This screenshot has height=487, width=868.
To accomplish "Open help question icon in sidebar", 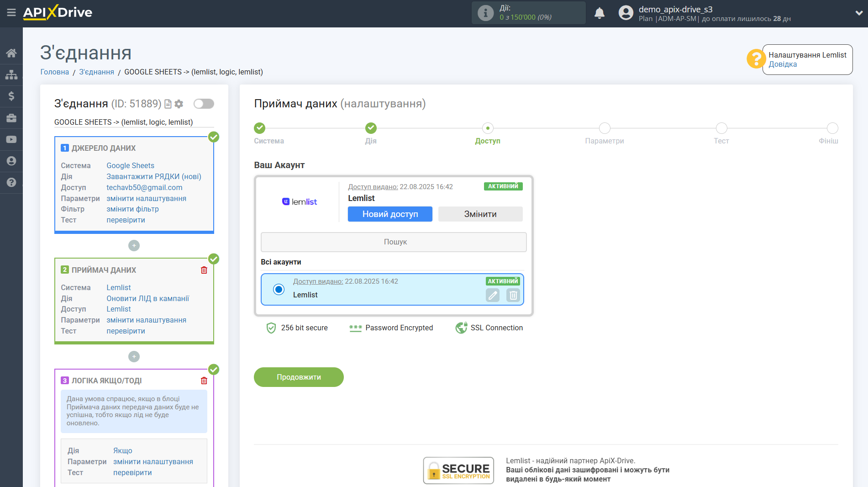I will click(11, 182).
